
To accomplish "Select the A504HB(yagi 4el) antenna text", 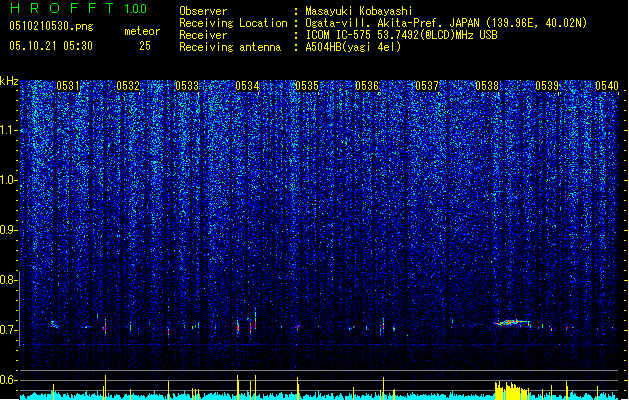I will click(x=353, y=47).
